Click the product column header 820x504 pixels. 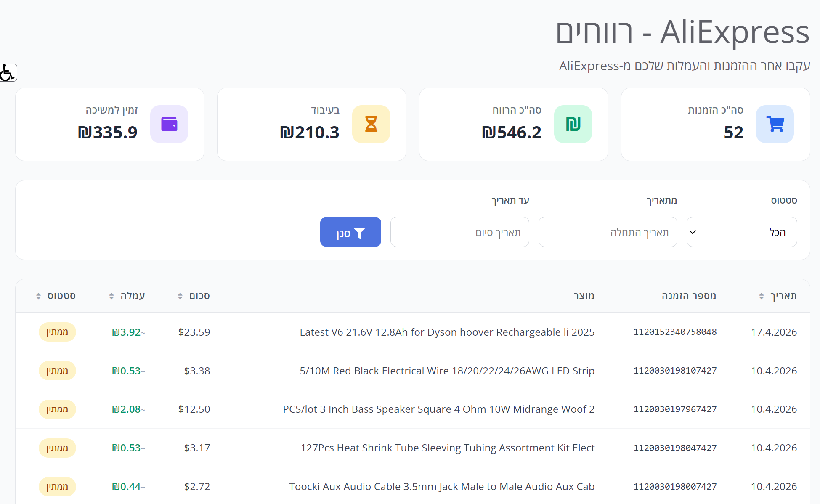tap(584, 296)
